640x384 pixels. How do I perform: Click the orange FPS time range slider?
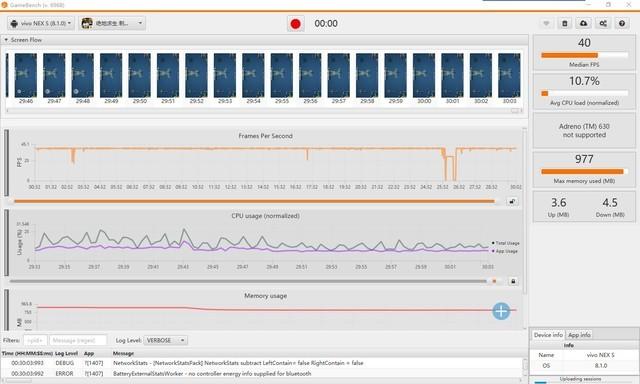pos(254,201)
